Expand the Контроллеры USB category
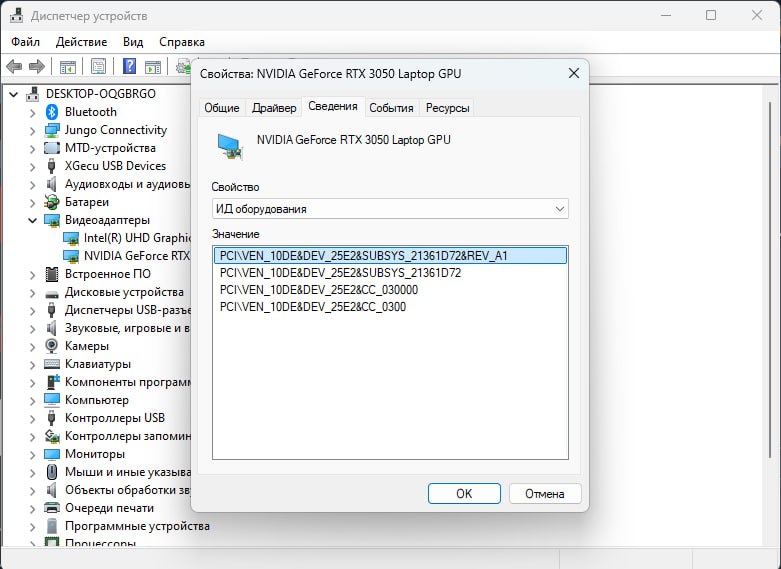Viewport: 781px width, 569px height. pos(32,419)
